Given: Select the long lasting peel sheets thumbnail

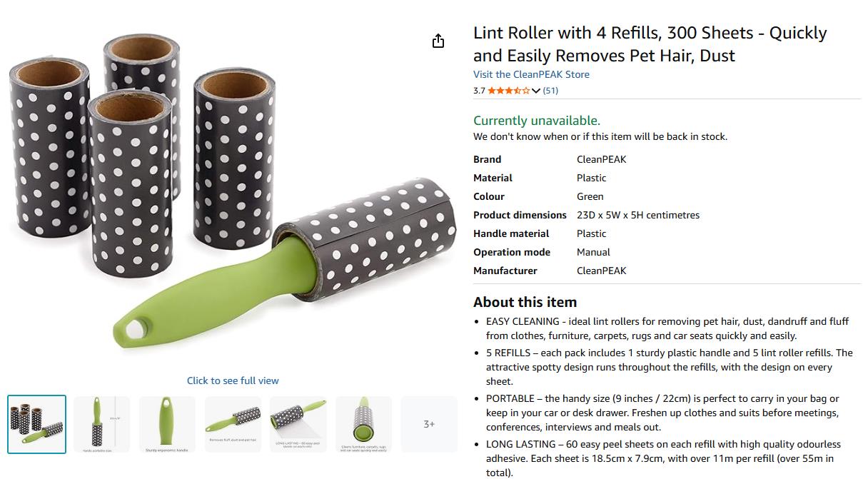Looking at the screenshot, I should point(298,424).
